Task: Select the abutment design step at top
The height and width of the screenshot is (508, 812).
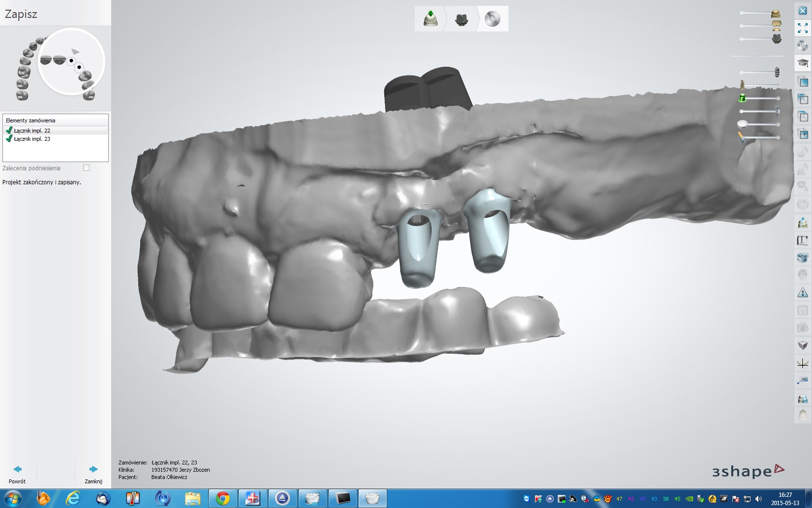Action: pos(462,19)
